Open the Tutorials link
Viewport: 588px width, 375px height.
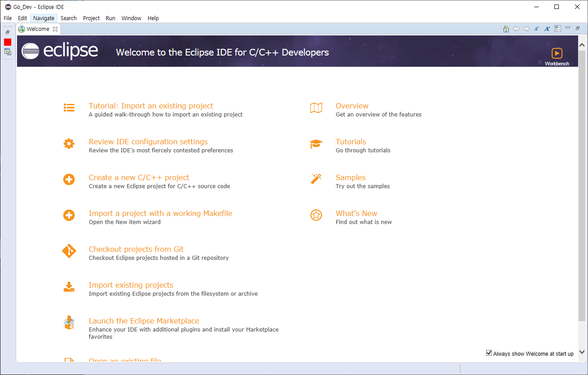pyautogui.click(x=351, y=142)
